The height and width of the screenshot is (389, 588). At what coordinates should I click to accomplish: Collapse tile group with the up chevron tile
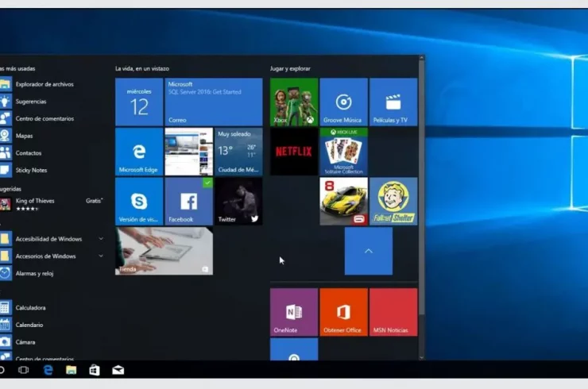[x=369, y=251]
